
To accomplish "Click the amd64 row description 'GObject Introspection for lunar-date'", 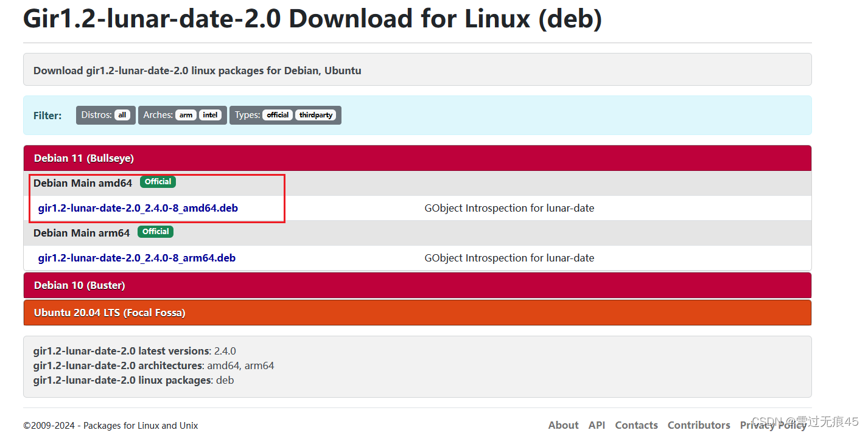I will tap(509, 208).
